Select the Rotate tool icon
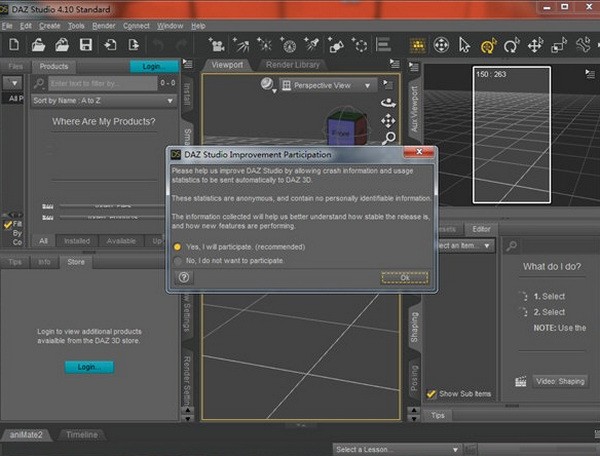Viewport: 600px width, 456px height. pyautogui.click(x=511, y=46)
